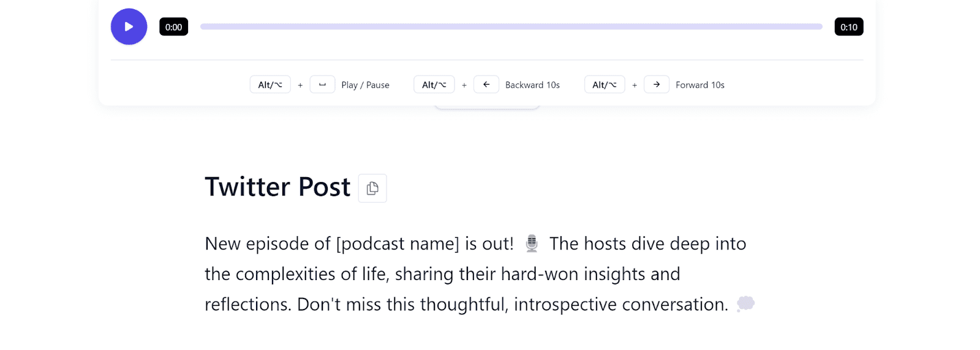Viewport: 980px width, 350px height.
Task: Click the thought bubble emoji
Action: point(745,304)
